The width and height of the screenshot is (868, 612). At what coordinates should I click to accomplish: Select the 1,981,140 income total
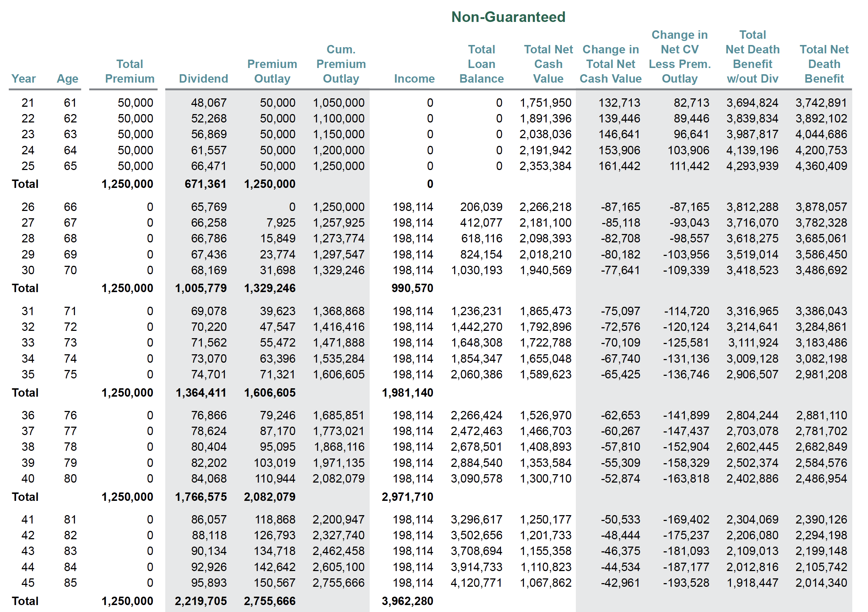pyautogui.click(x=408, y=393)
